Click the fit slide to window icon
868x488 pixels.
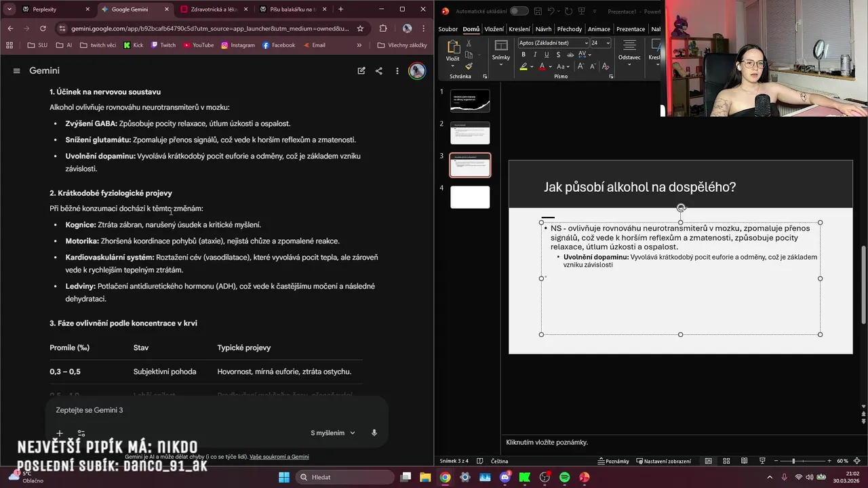coord(856,461)
